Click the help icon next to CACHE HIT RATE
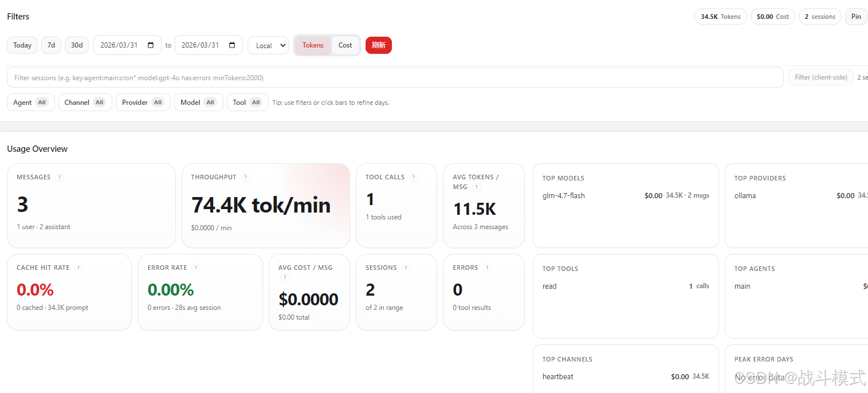 78,268
